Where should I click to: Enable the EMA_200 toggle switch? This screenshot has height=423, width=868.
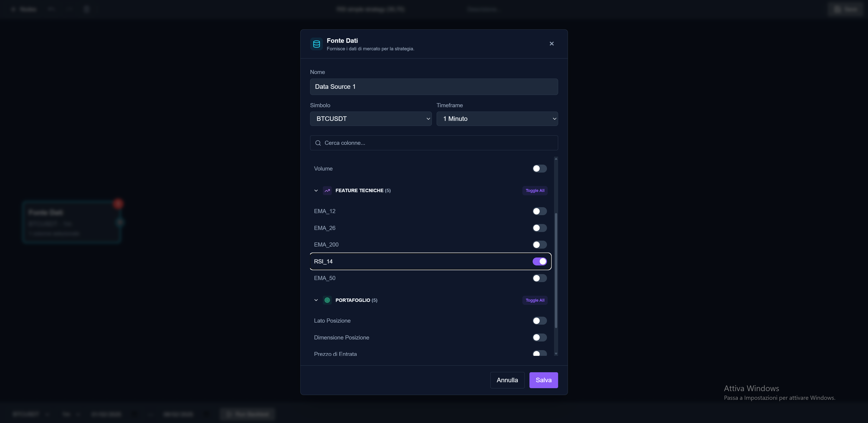539,244
